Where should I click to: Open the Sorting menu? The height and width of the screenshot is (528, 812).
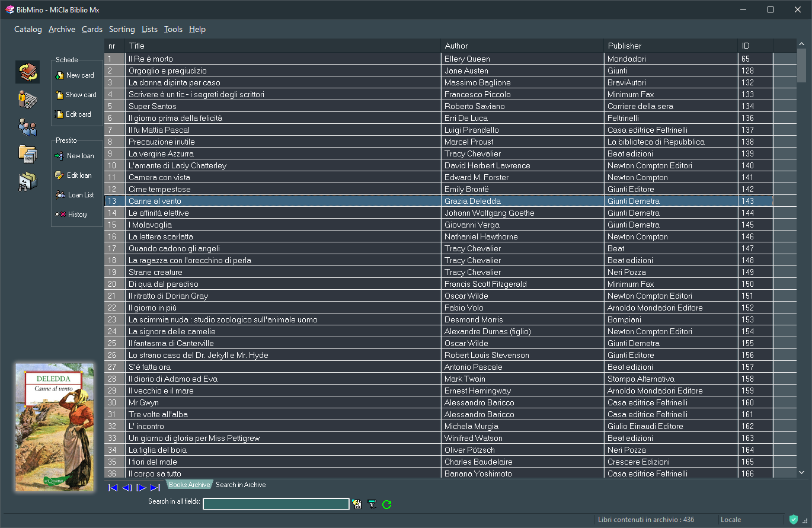tap(122, 29)
